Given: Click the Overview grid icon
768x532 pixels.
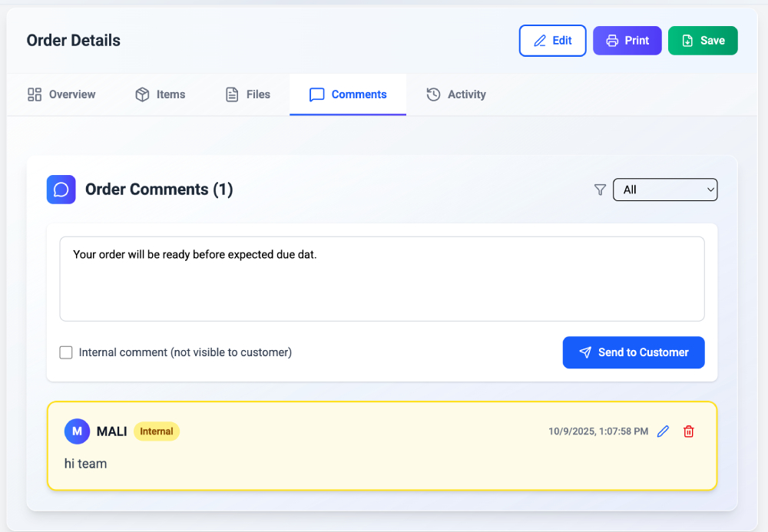Looking at the screenshot, I should [x=35, y=94].
